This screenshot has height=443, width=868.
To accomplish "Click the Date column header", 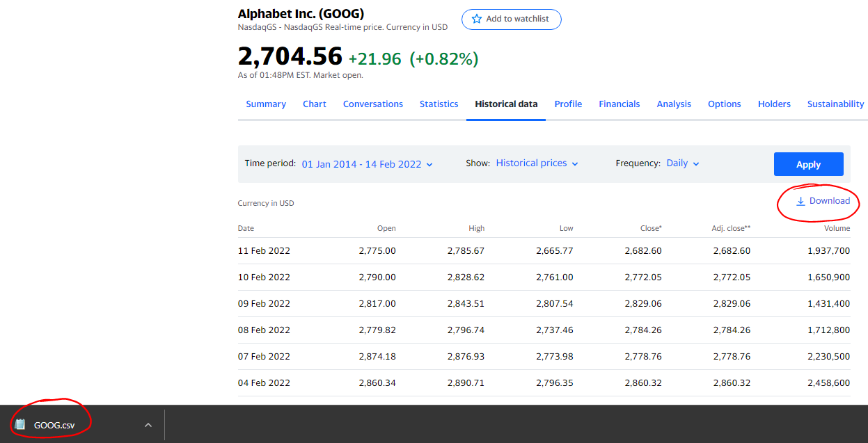I will pos(246,228).
